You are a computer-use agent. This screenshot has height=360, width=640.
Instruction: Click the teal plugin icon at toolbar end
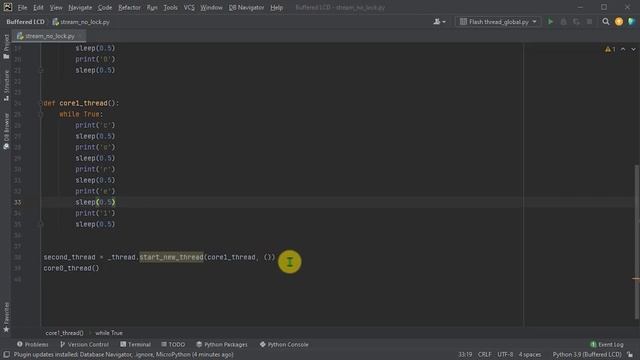[631, 22]
